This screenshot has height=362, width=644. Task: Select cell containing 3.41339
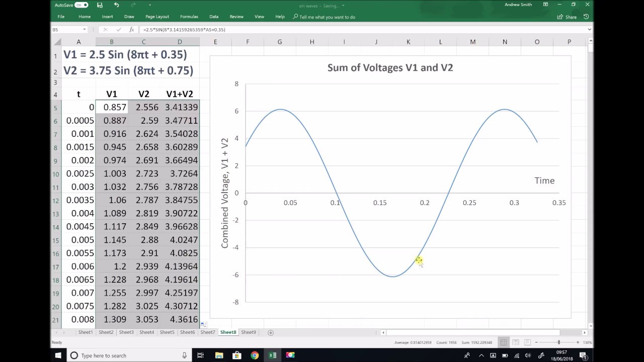[x=180, y=107]
